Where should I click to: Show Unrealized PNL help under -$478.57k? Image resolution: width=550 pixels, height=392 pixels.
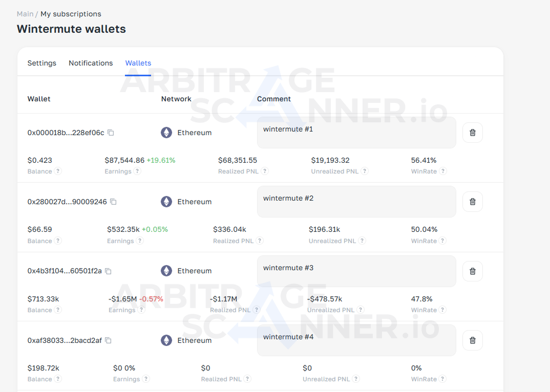(x=361, y=310)
